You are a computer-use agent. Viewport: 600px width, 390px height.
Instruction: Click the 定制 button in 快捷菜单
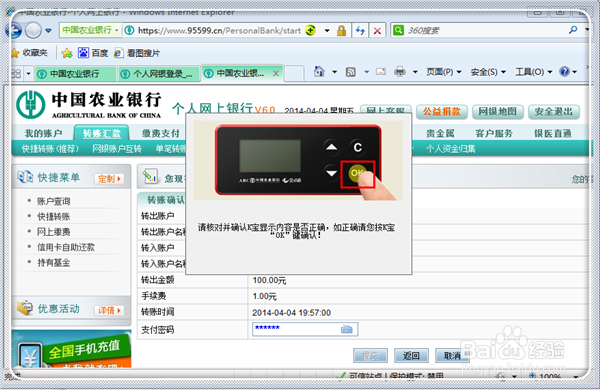point(109,178)
